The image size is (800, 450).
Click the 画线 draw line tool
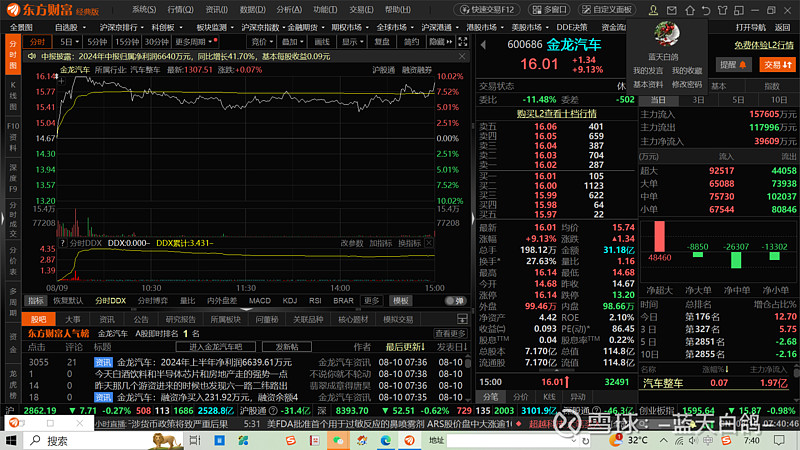click(322, 42)
